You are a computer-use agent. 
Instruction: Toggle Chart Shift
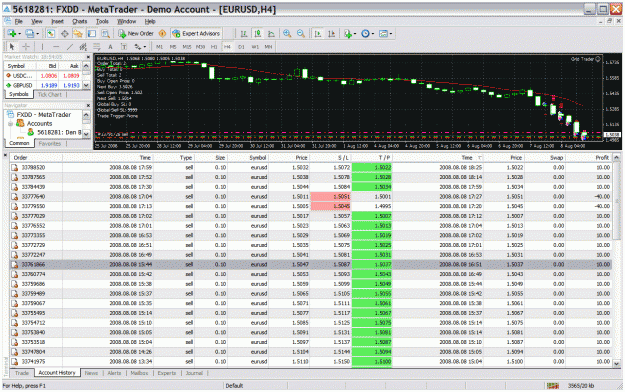[331, 34]
